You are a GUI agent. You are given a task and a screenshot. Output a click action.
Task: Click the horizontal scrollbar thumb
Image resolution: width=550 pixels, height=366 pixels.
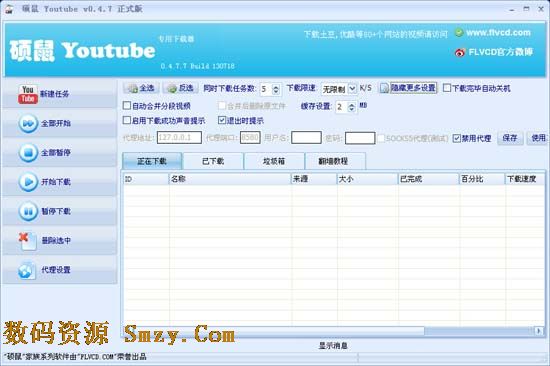277,331
